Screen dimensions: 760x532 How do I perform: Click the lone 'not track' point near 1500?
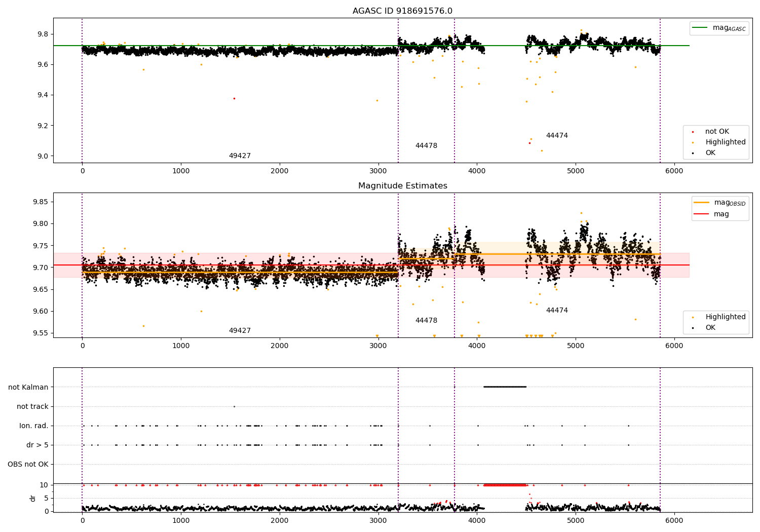tap(234, 406)
